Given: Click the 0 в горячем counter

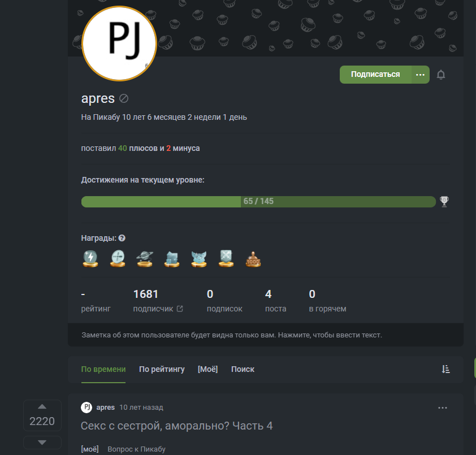Looking at the screenshot, I should click(x=327, y=301).
